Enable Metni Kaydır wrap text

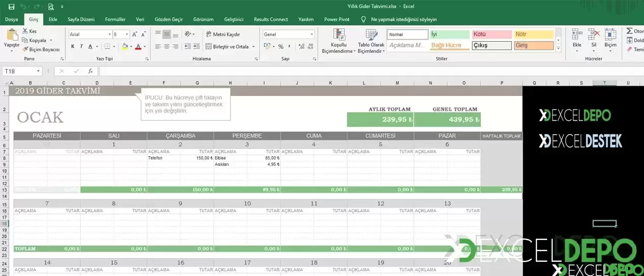pyautogui.click(x=222, y=34)
